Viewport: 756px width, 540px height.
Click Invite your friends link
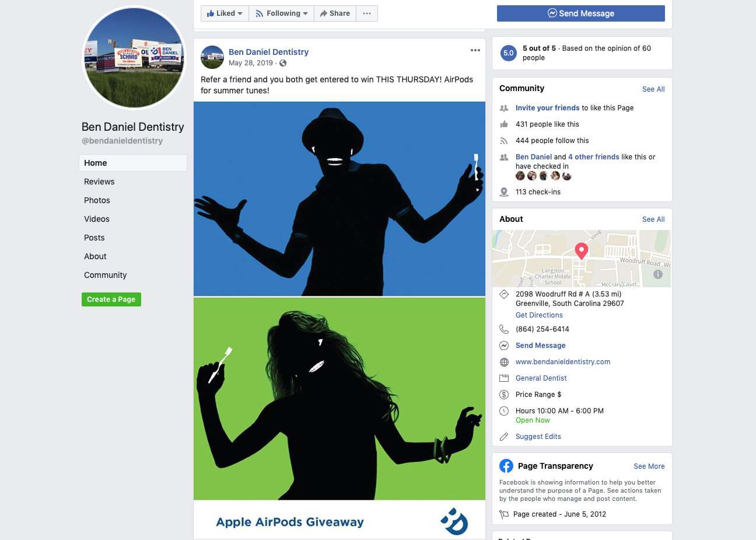pyautogui.click(x=547, y=108)
